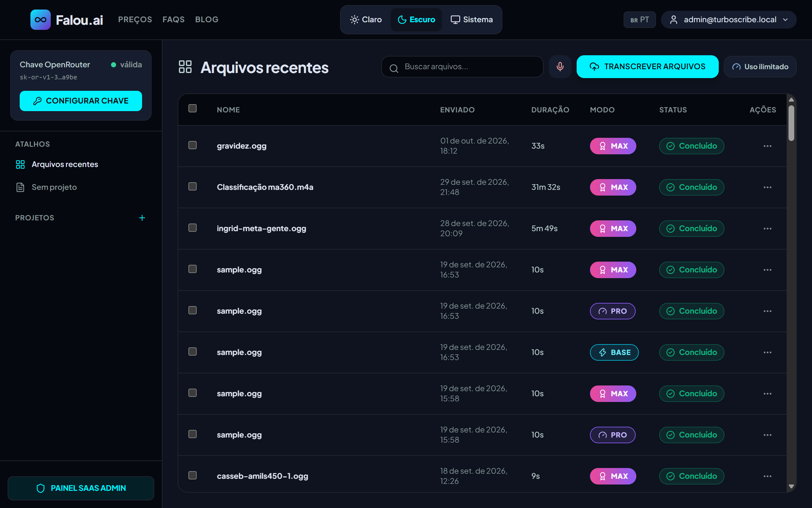Click the scrollbar down arrow
Screen dimensions: 812x508
tap(791, 486)
